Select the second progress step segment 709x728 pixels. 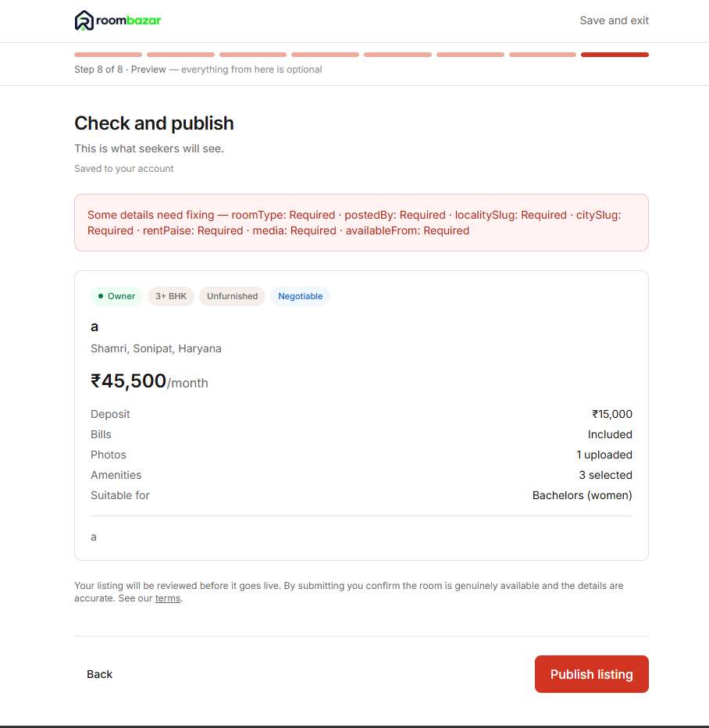point(180,55)
